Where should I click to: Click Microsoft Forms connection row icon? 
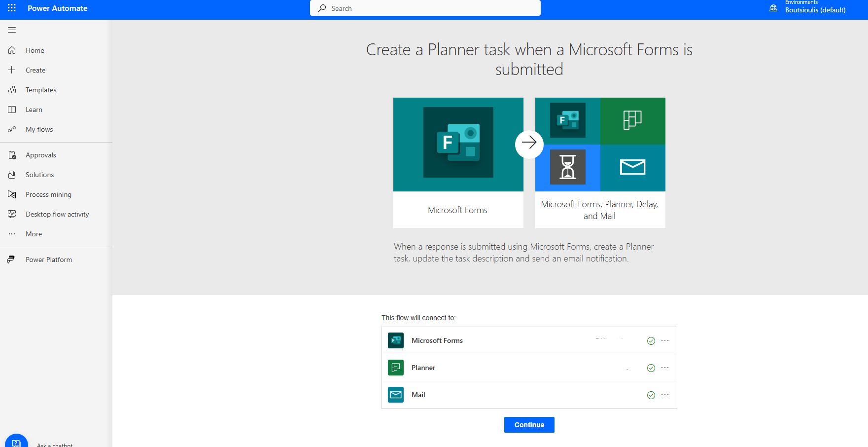coord(396,340)
